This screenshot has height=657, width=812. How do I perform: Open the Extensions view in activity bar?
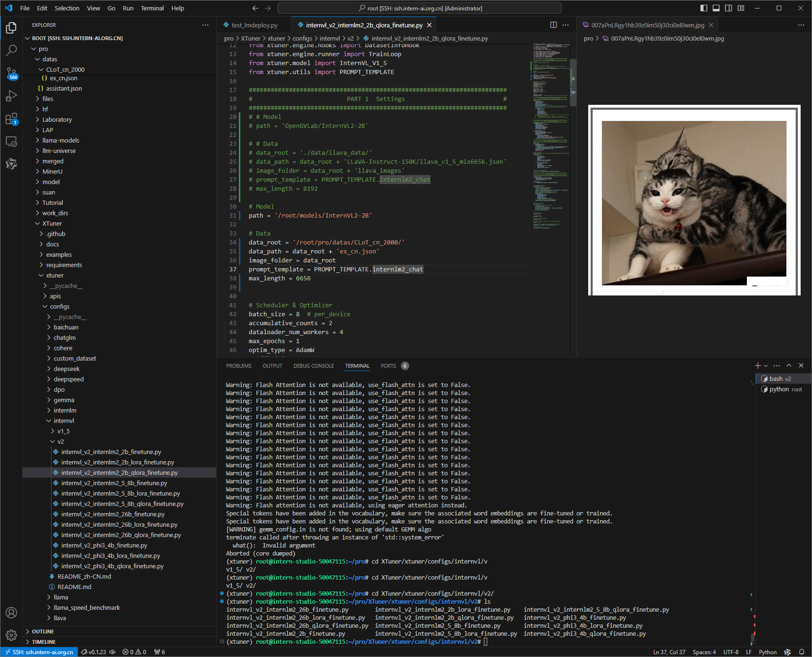tap(11, 119)
